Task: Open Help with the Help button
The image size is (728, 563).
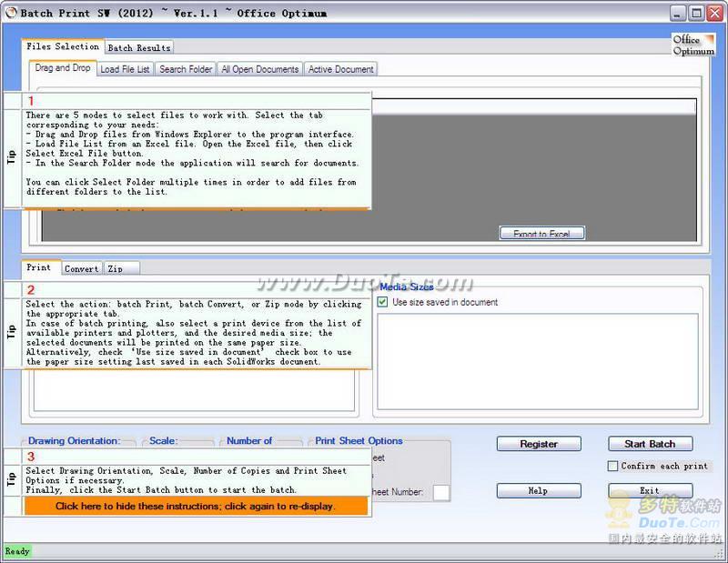Action: click(538, 490)
